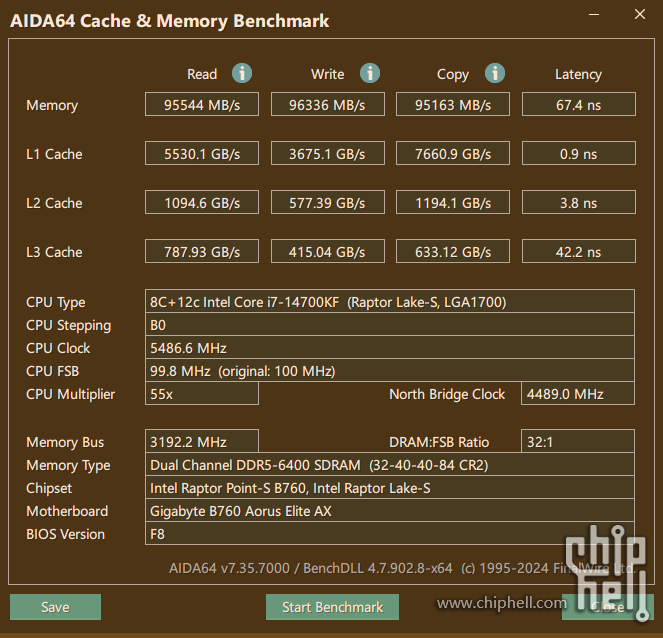Click the CPU Clock label
Image resolution: width=663 pixels, height=638 pixels.
pyautogui.click(x=58, y=348)
